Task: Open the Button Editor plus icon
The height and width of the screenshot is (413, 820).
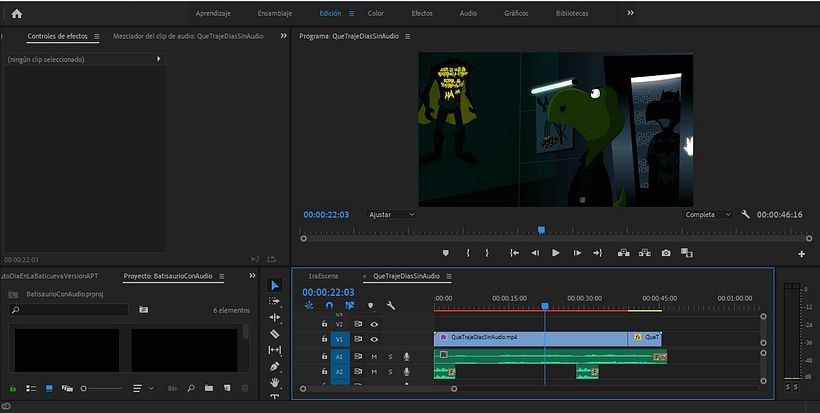Action: [x=801, y=254]
